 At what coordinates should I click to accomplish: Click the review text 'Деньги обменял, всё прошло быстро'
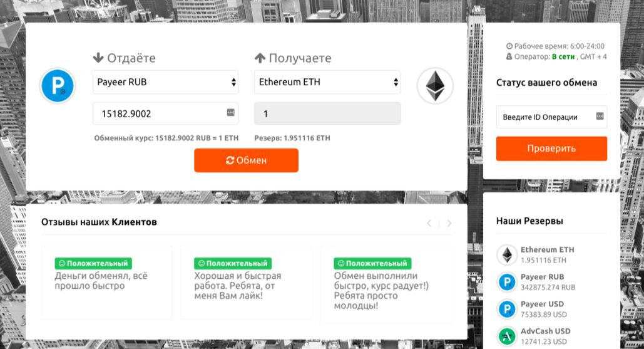[x=101, y=281]
